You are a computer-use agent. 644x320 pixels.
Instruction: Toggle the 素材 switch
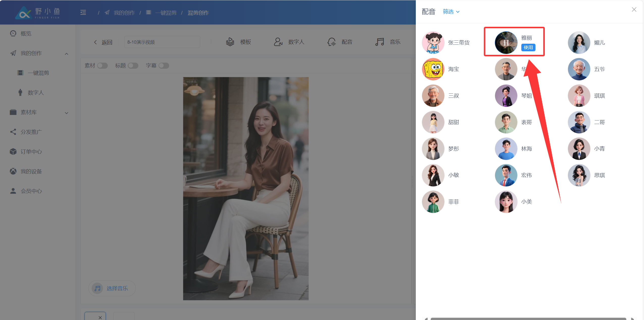point(102,66)
